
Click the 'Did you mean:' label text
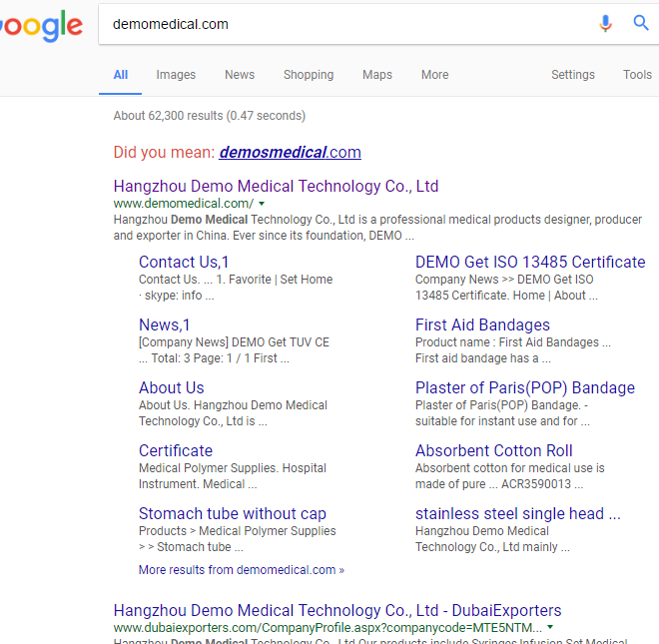coord(165,152)
